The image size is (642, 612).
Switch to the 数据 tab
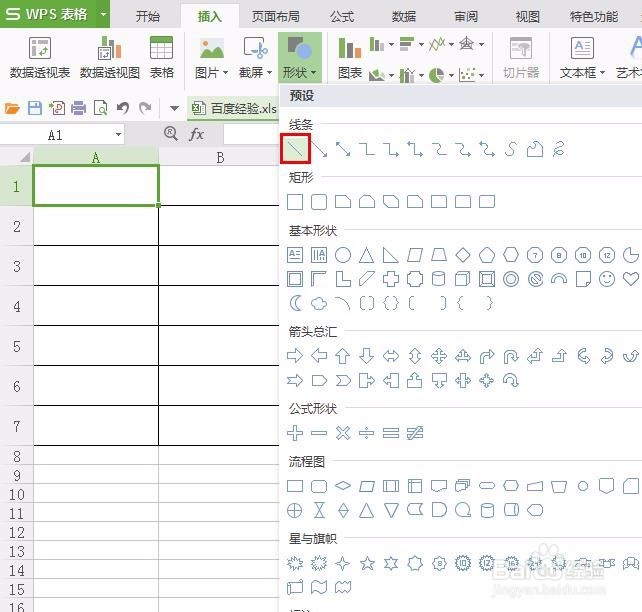pyautogui.click(x=404, y=16)
